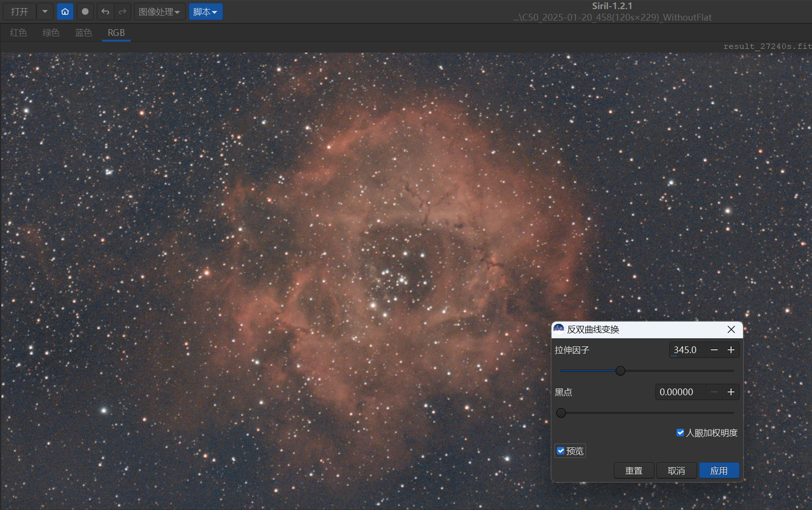Click the 反双曲线变换 dialog title
Screen dimensions: 812x510
click(593, 330)
